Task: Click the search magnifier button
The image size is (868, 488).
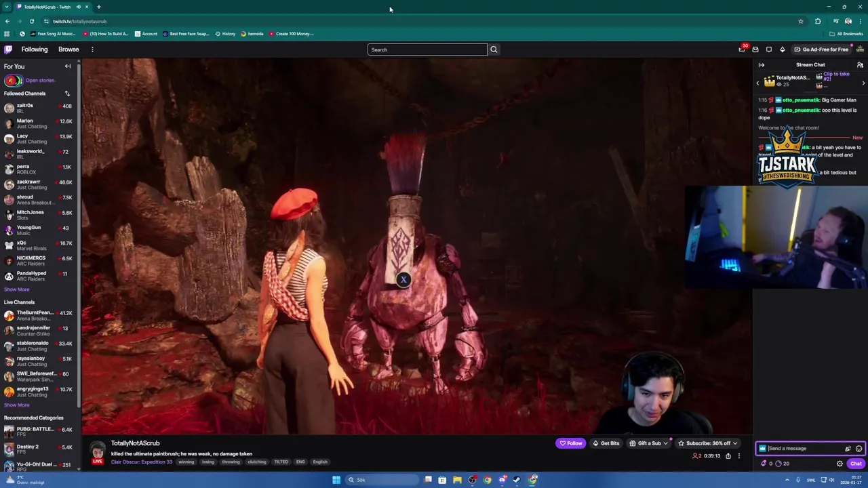Action: 494,49
